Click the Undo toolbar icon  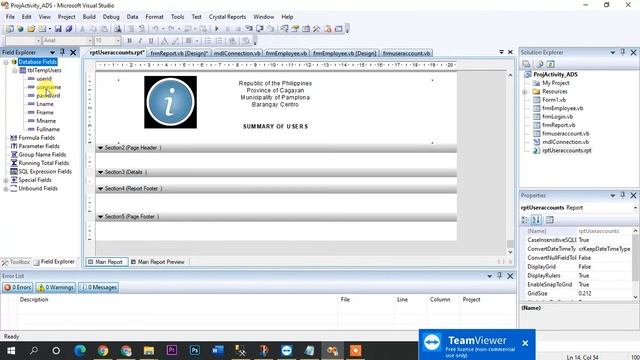click(155, 29)
